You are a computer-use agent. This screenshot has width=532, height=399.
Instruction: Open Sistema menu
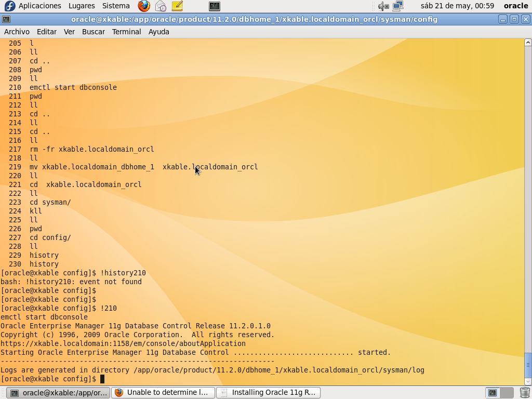tap(116, 6)
